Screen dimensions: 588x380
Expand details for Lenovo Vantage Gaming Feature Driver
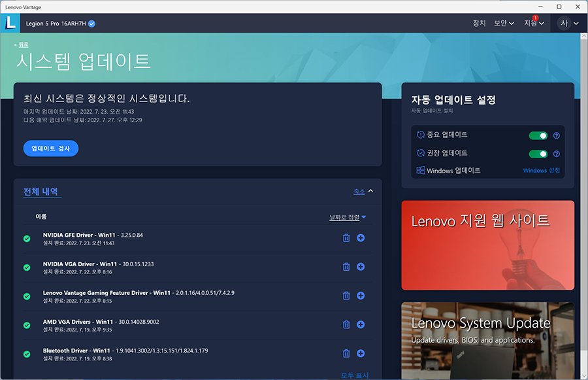click(361, 296)
